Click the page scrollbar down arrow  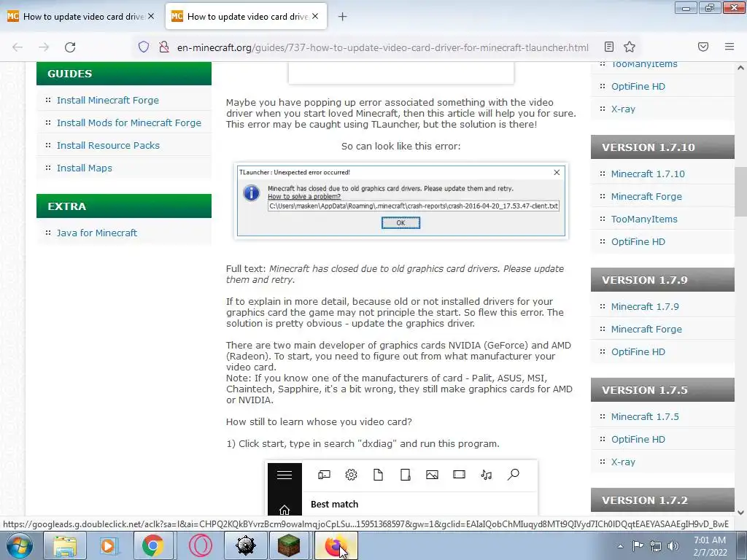(740, 513)
